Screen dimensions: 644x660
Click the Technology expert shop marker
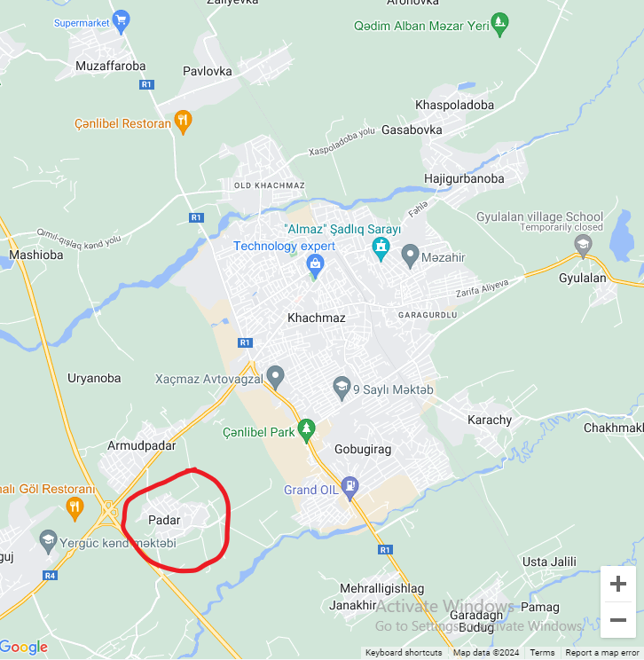tap(315, 266)
